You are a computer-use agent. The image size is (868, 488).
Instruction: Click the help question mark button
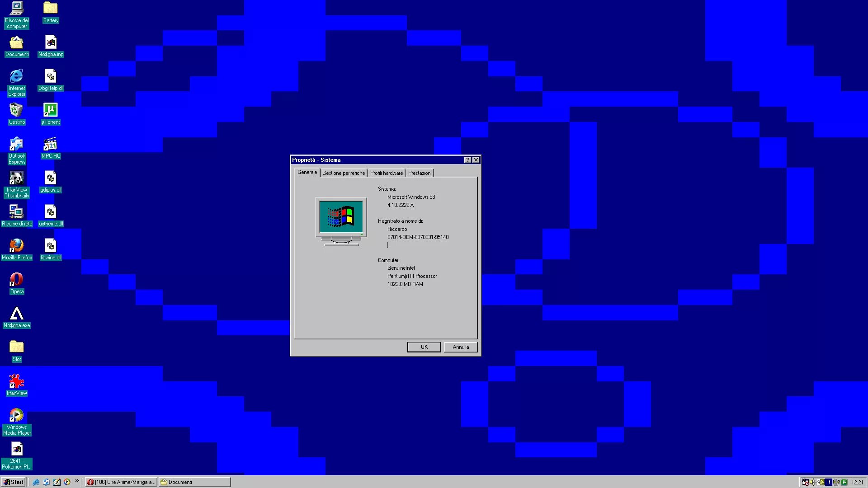[468, 160]
